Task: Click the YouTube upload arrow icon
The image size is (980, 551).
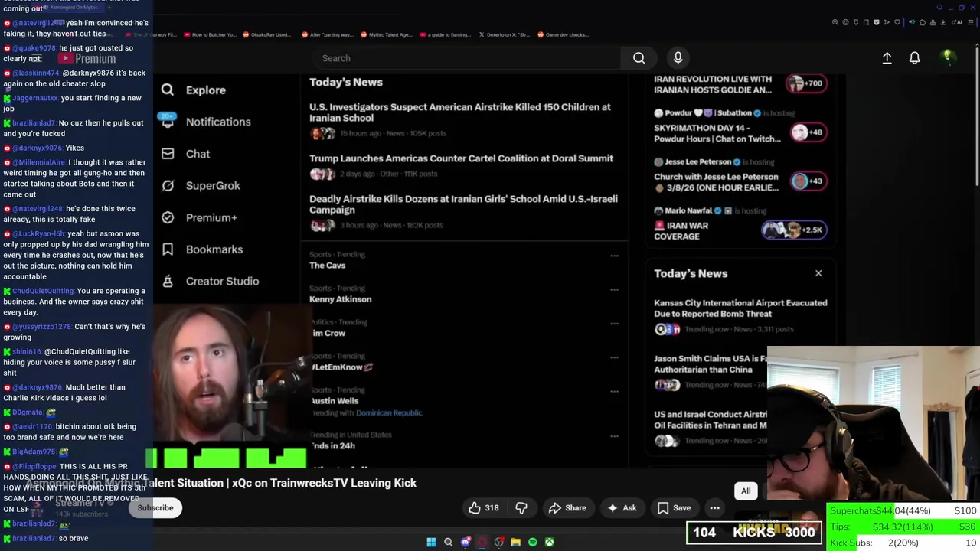Action: (x=887, y=58)
